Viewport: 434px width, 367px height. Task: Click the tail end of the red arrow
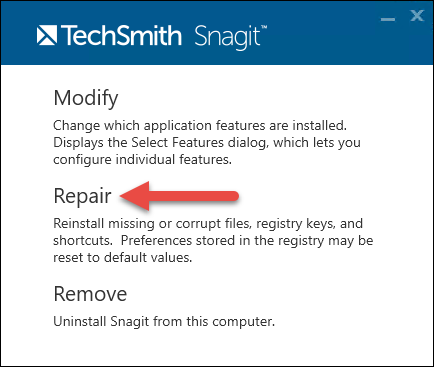point(230,196)
